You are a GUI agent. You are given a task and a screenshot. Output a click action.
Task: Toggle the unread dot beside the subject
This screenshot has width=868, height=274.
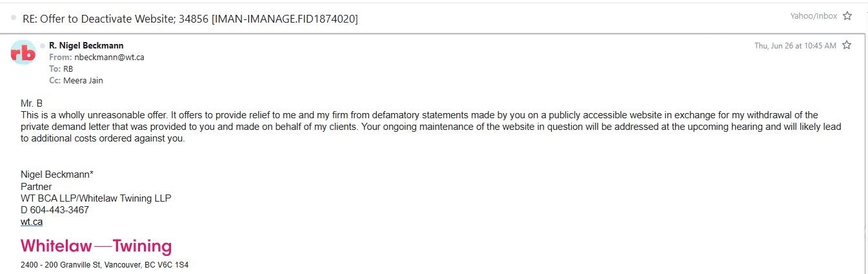(x=14, y=17)
